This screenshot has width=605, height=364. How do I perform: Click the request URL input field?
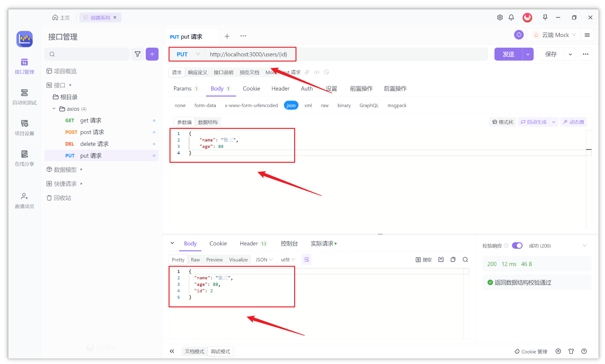346,54
